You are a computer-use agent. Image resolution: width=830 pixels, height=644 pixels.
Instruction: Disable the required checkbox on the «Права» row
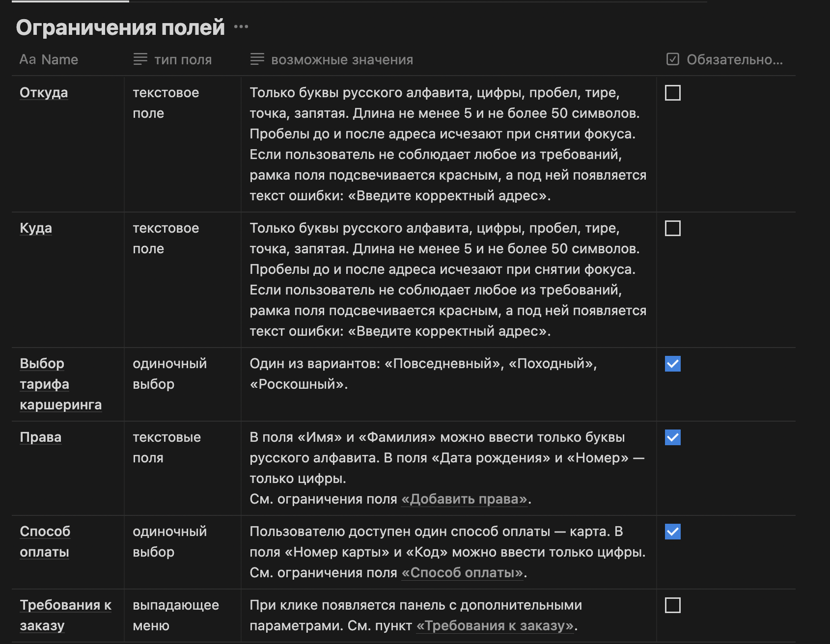pyautogui.click(x=672, y=438)
